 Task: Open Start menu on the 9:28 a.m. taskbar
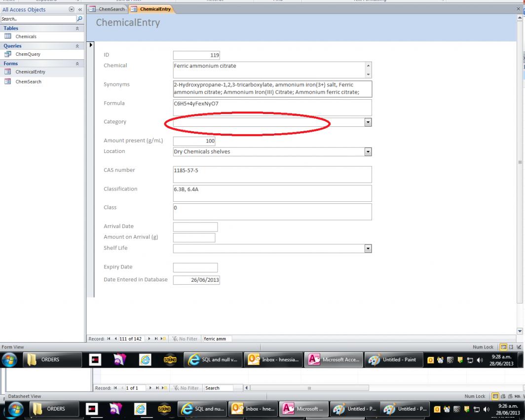9,360
